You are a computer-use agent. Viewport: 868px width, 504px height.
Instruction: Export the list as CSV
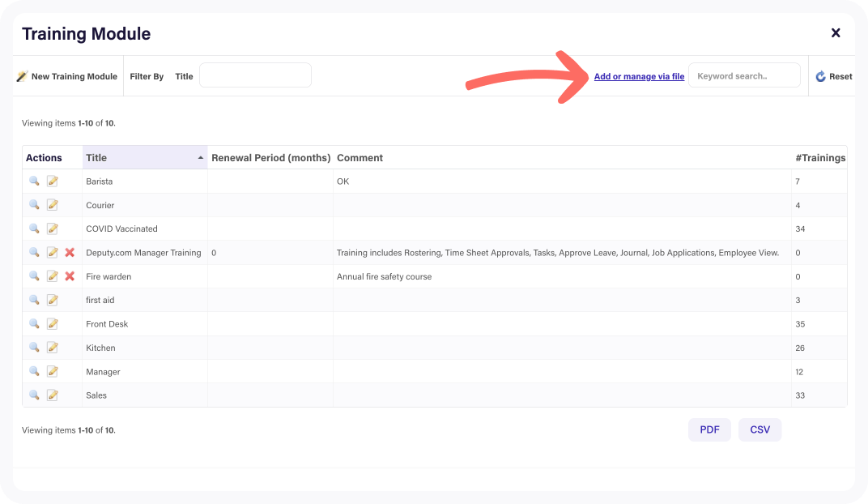tap(760, 429)
